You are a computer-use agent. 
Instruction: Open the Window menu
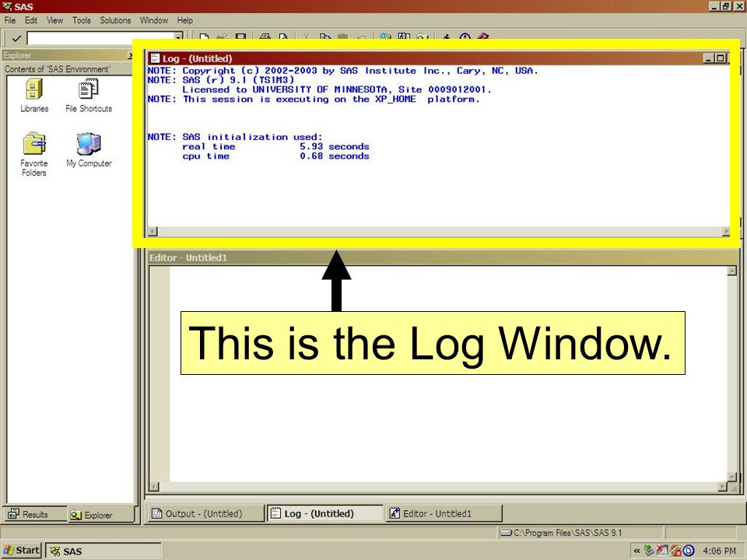[x=154, y=20]
